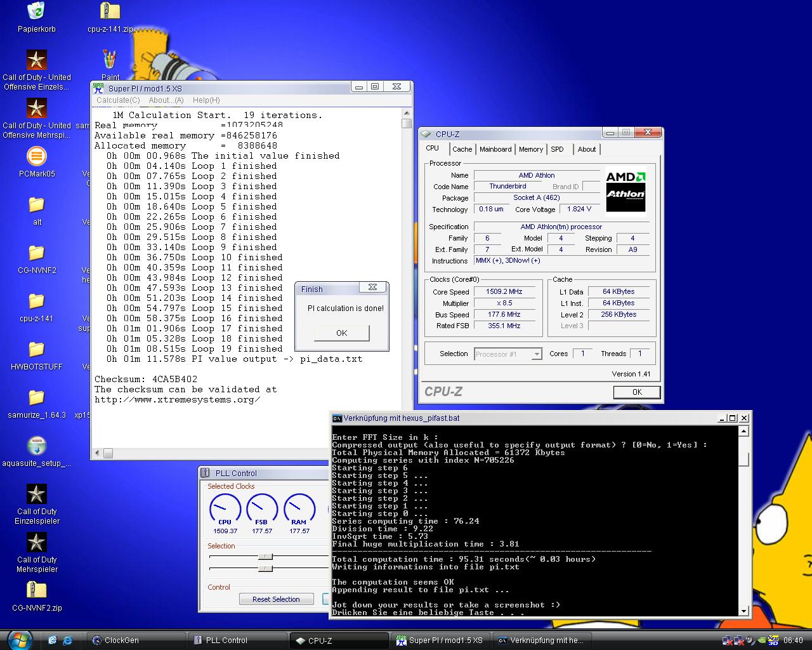Viewport: 812px width, 650px height.
Task: Click the Super PI vertical scrollbar up arrow
Action: [407, 114]
